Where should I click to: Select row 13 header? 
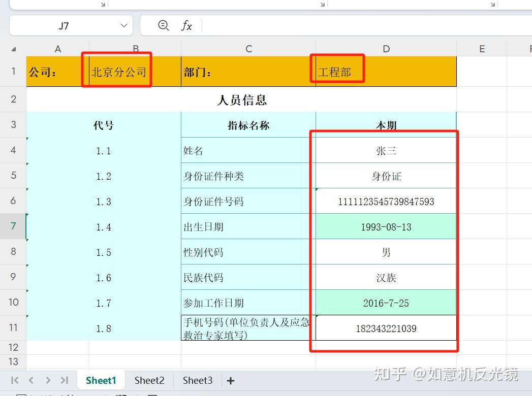[13, 362]
